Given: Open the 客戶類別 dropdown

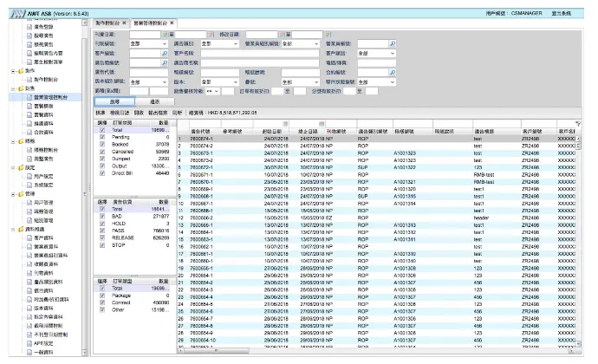Looking at the screenshot, I should point(393,52).
